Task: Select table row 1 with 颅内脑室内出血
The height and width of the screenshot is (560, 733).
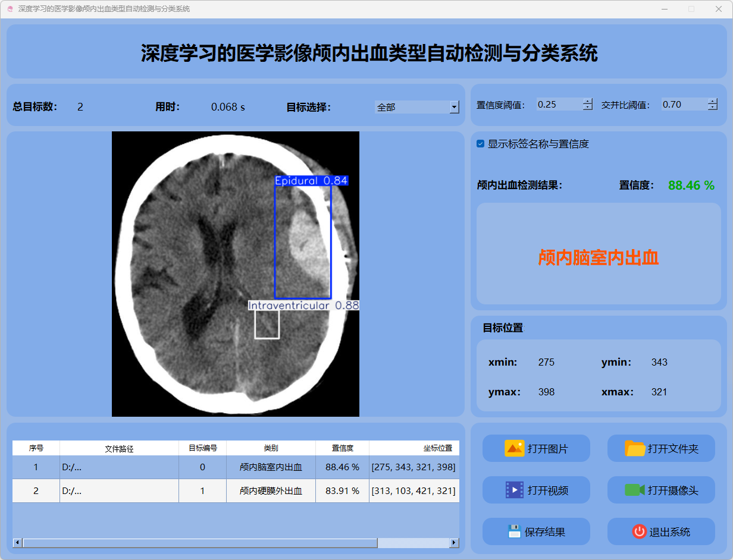Action: coord(271,467)
